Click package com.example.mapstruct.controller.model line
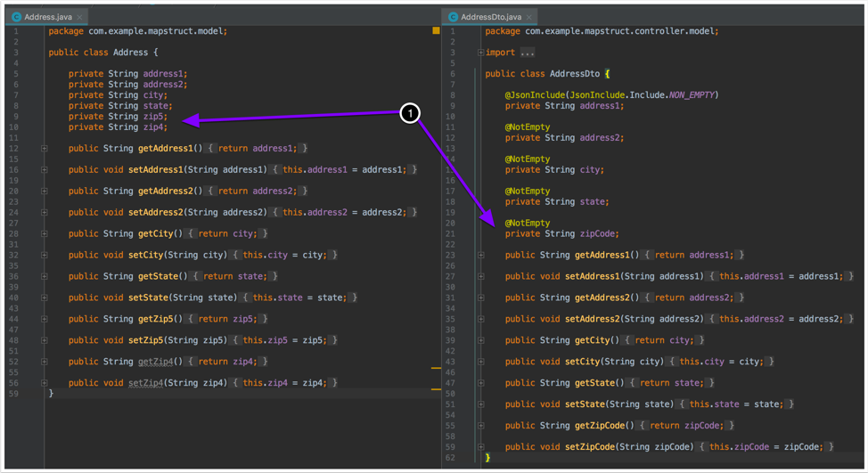Screen dimensions: 868x473 click(602, 31)
